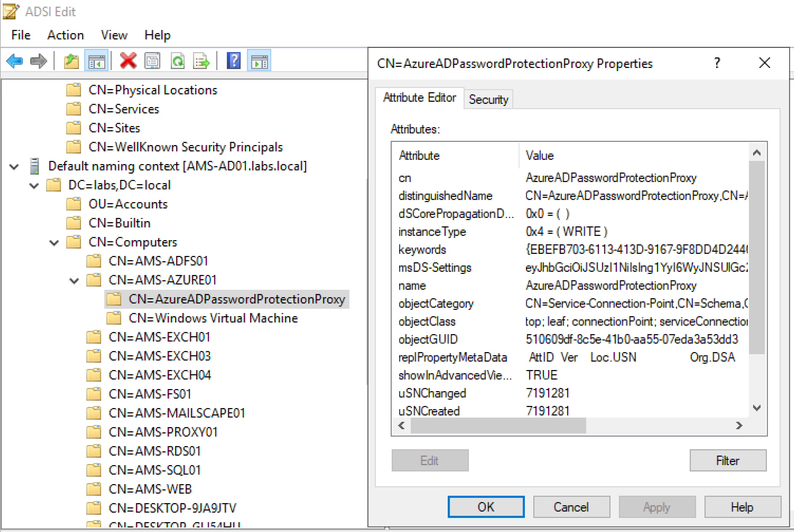Switch to the Security tab

point(488,100)
